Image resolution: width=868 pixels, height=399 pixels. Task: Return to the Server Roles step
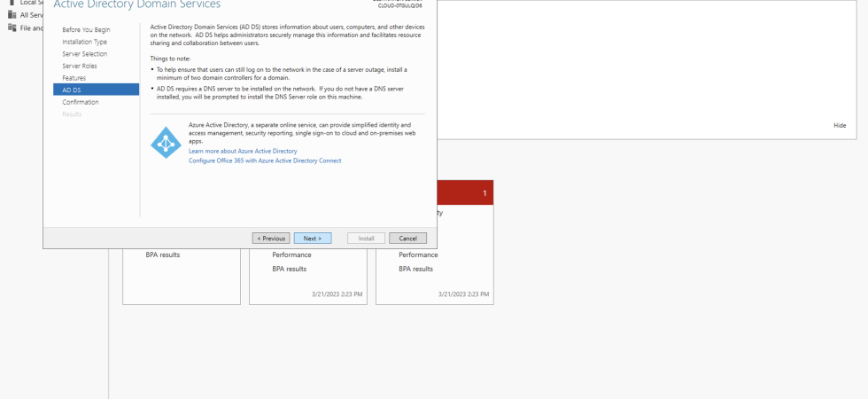pyautogui.click(x=80, y=66)
